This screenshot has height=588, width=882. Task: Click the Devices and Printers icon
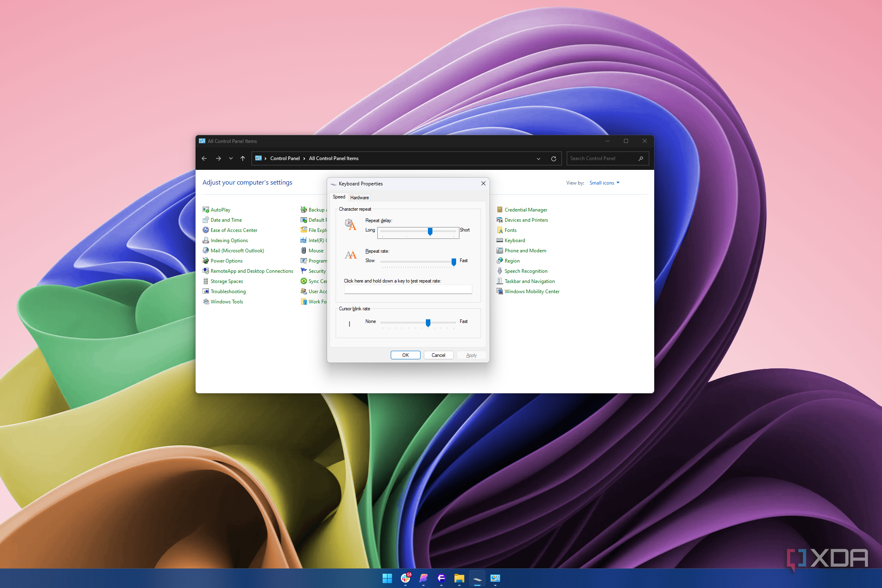500,220
